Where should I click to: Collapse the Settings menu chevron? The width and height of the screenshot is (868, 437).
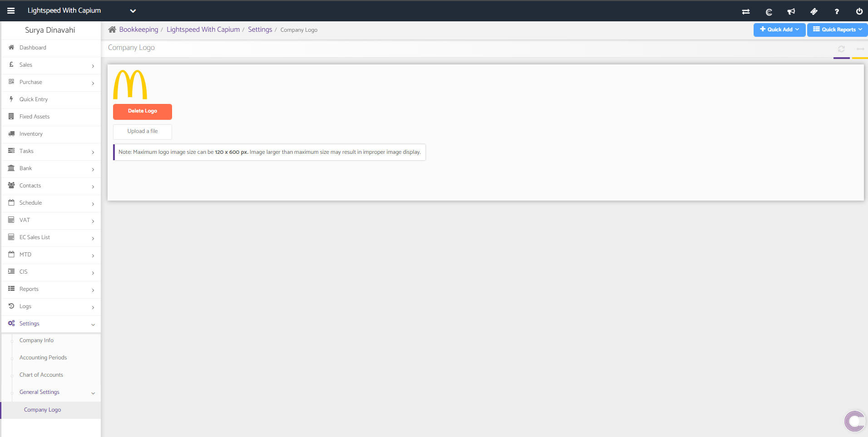tap(93, 324)
